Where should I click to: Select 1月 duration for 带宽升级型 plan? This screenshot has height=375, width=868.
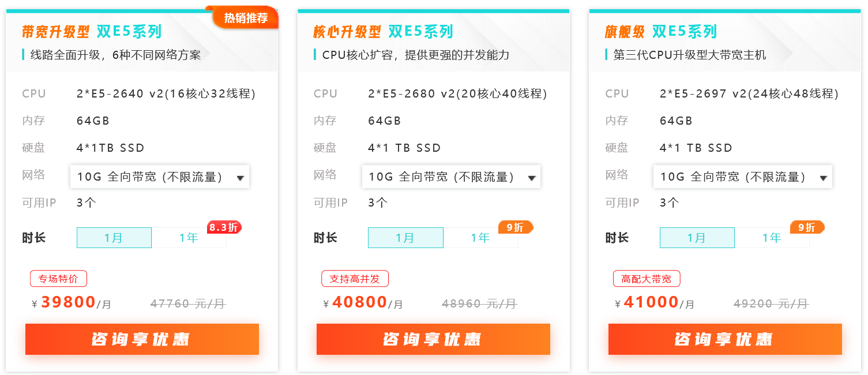114,238
